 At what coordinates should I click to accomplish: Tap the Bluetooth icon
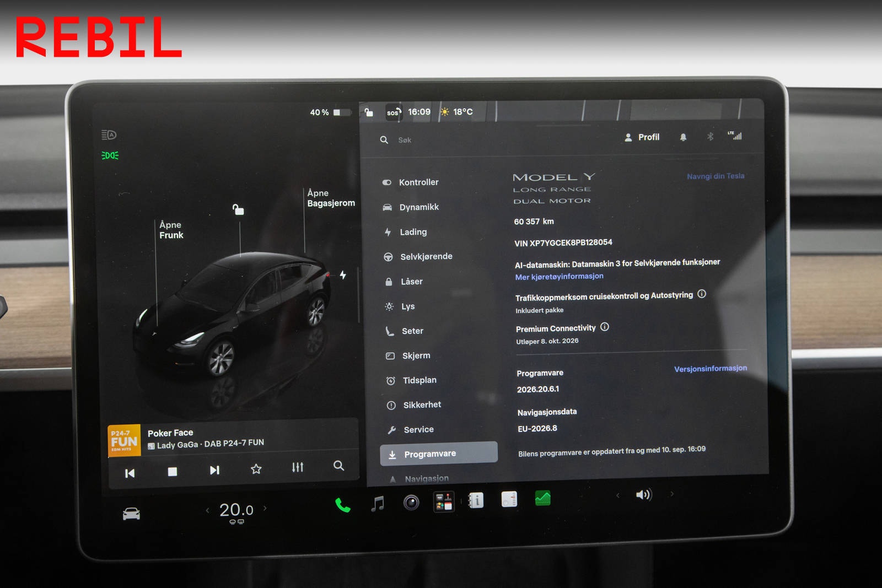[710, 136]
